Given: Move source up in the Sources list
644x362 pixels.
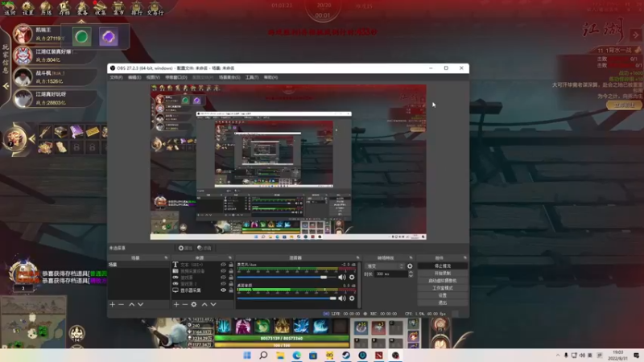Looking at the screenshot, I should coord(204,305).
